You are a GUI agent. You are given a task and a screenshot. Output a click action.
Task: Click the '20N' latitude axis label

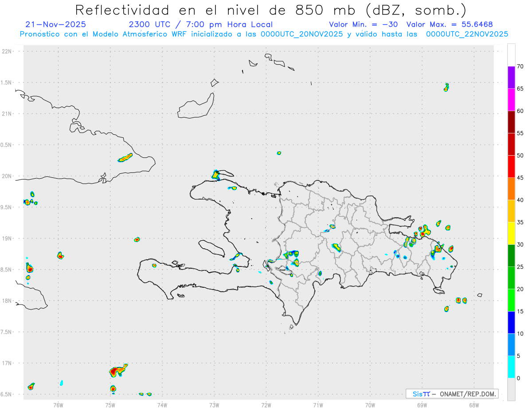[7, 176]
